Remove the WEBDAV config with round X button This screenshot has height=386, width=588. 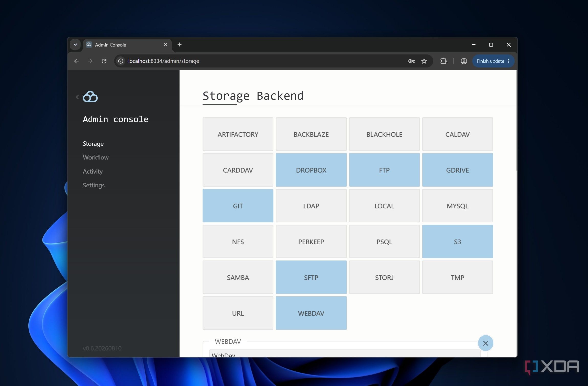point(485,343)
